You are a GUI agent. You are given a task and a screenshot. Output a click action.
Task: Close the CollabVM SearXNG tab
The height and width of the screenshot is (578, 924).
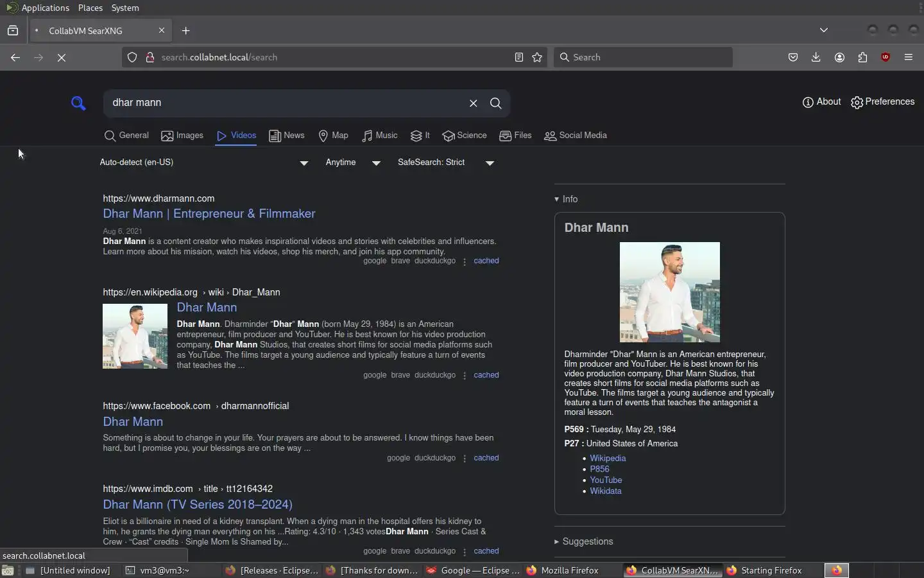click(x=162, y=30)
